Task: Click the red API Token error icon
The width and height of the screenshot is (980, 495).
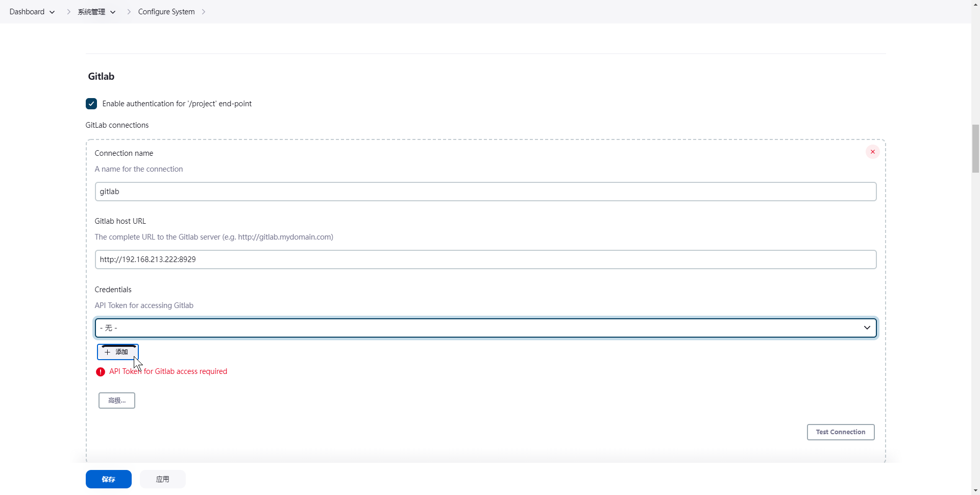Action: coord(101,372)
